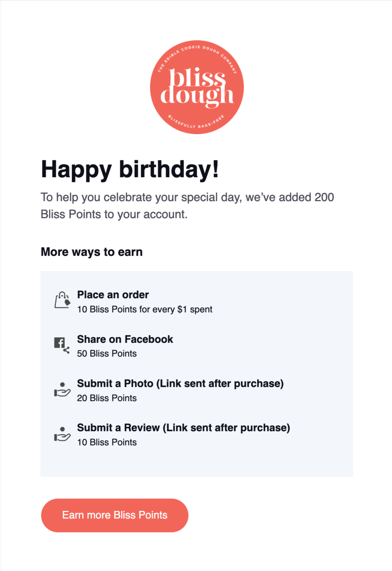Click 10 Bliss Points for every $1 spent
392x571 pixels.
145,309
